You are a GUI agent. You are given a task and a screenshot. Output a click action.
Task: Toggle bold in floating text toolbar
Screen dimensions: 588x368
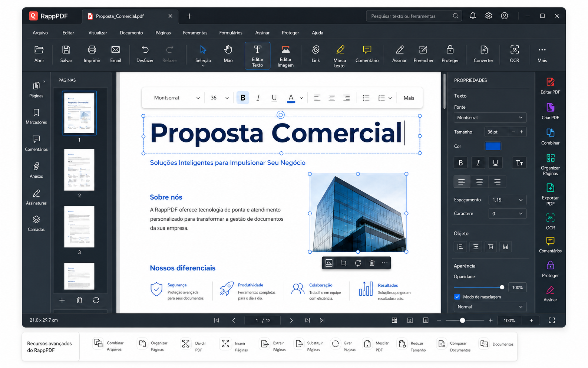(243, 98)
